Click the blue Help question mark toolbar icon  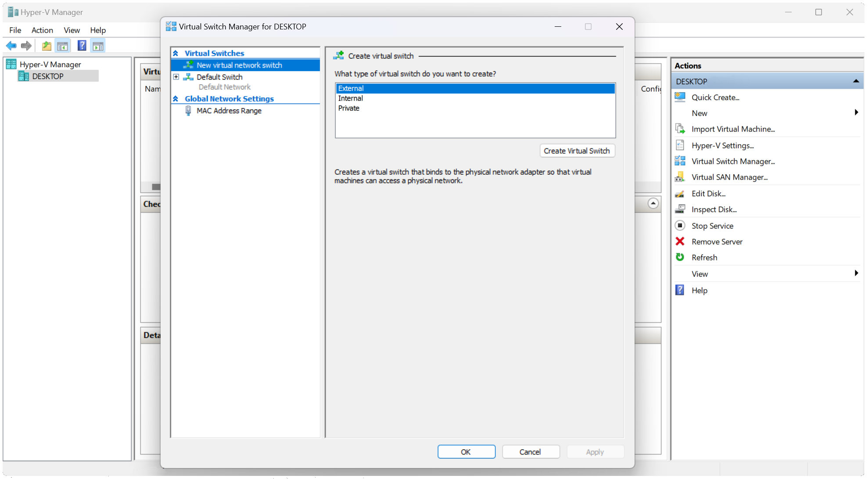(x=82, y=46)
